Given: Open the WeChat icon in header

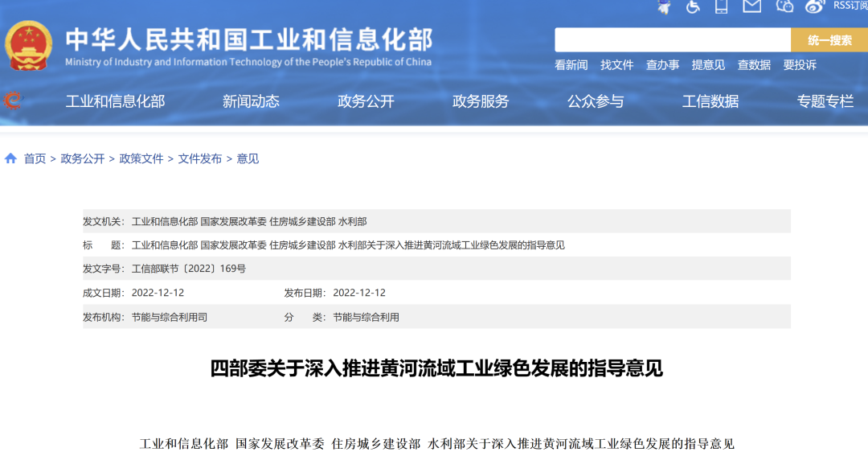Looking at the screenshot, I should pos(784,6).
